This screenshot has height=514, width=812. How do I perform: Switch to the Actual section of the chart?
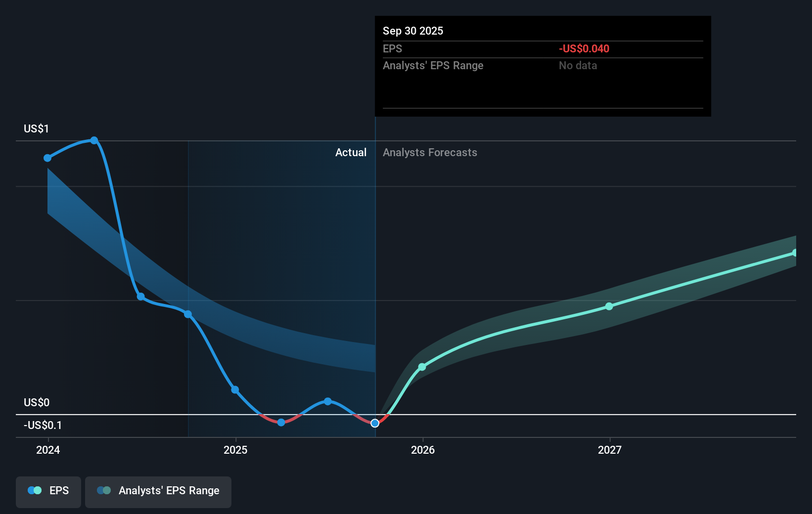351,152
